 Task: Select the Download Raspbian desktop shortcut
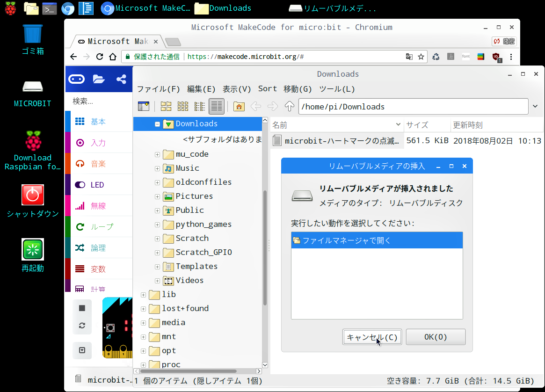coord(33,150)
